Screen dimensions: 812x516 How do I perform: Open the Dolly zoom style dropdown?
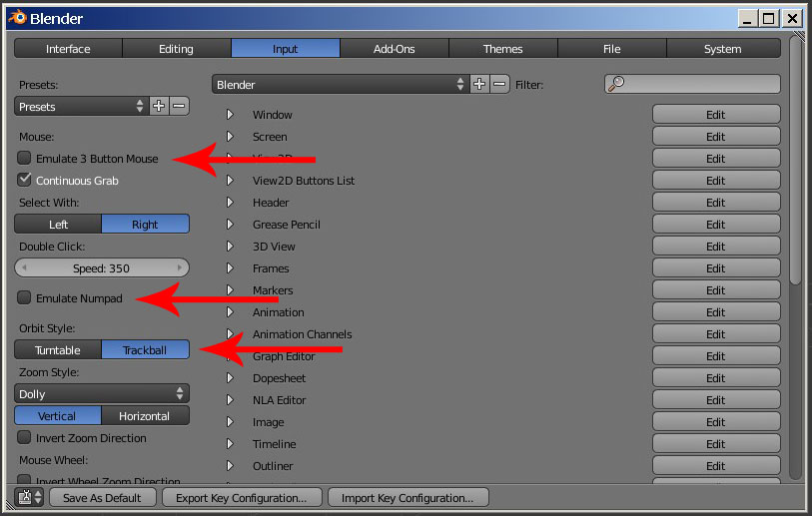(x=102, y=394)
